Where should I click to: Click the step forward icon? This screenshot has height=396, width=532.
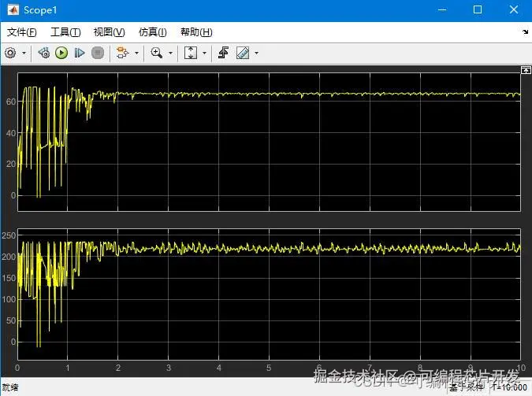click(x=80, y=53)
